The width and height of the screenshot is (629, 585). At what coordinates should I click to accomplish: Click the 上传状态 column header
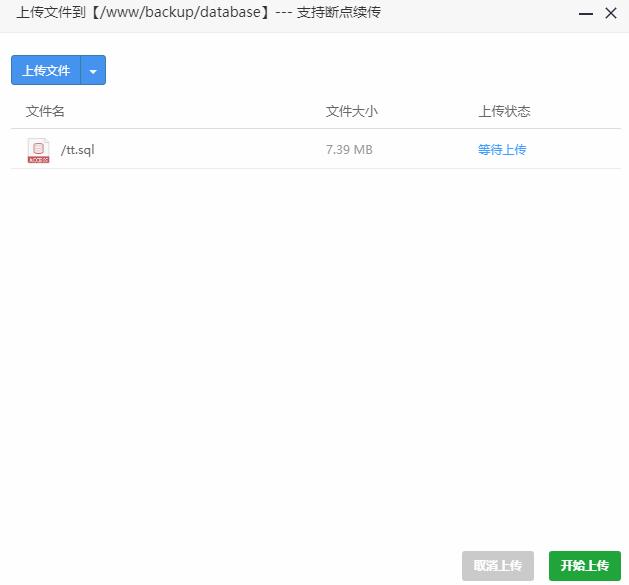504,111
